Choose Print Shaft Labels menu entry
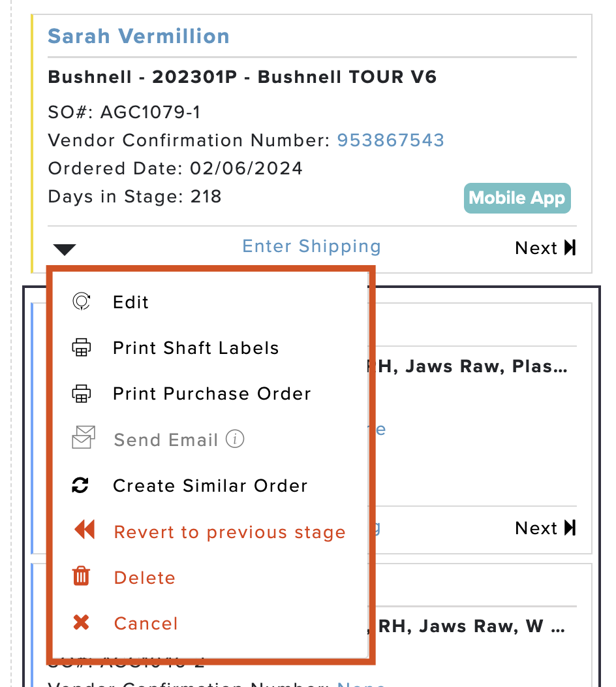Screen dimensions: 616x687 click(196, 348)
